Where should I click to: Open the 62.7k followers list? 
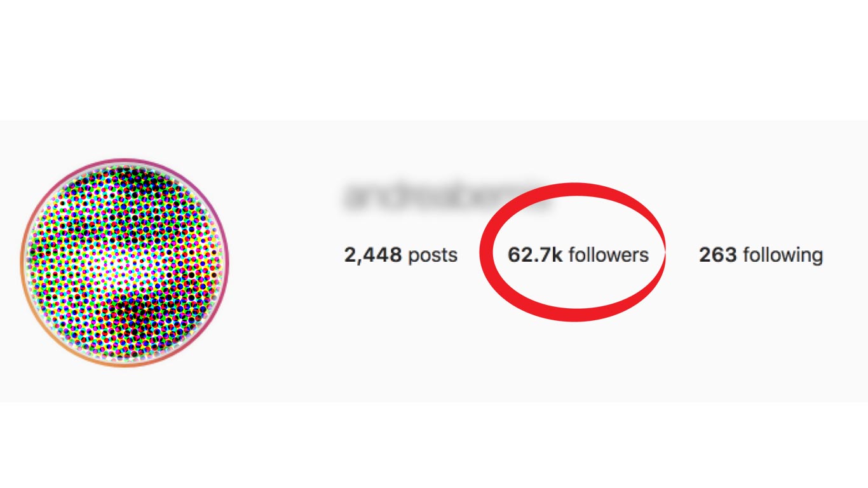(x=578, y=255)
